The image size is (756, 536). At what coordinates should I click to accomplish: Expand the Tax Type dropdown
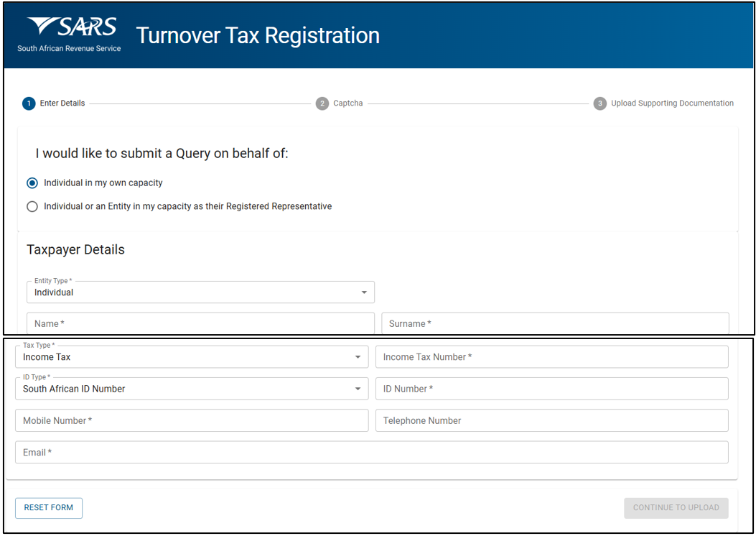click(x=192, y=357)
